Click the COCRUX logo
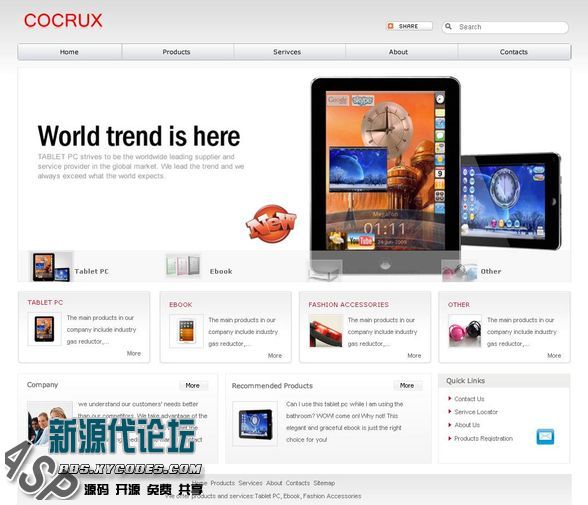Image resolution: width=588 pixels, height=505 pixels. (x=63, y=20)
